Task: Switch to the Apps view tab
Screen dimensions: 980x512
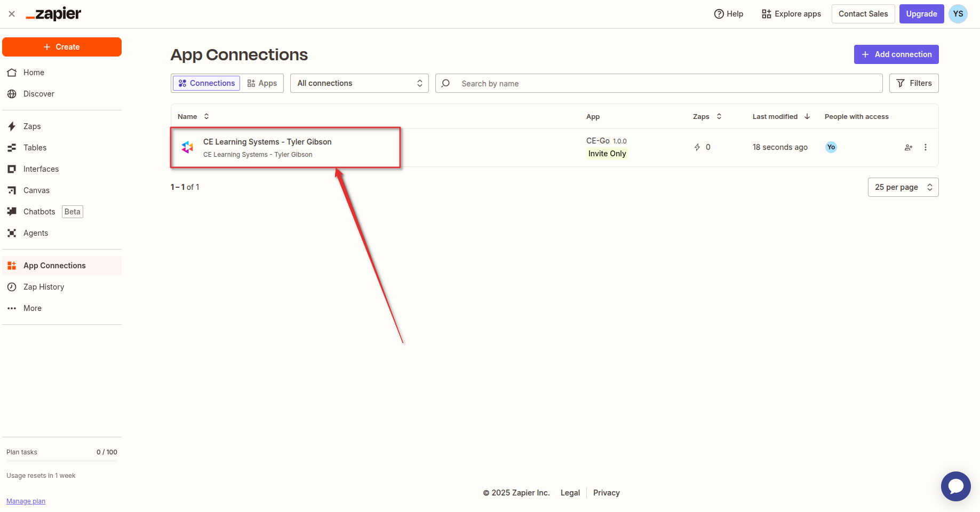Action: click(x=262, y=83)
